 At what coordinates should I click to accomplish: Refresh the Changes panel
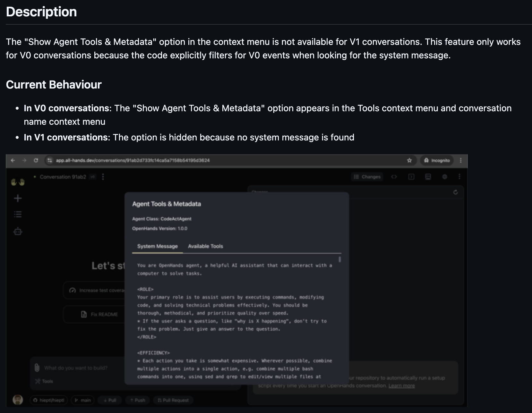455,192
